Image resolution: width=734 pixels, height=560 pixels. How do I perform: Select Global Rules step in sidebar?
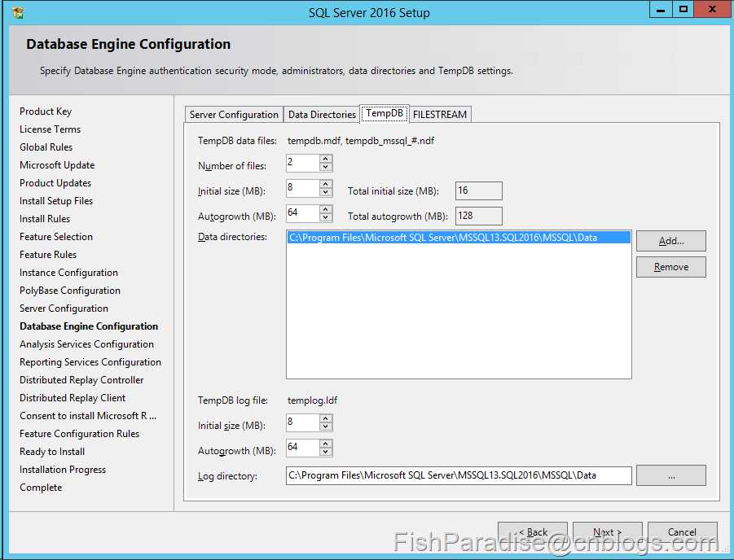(46, 147)
